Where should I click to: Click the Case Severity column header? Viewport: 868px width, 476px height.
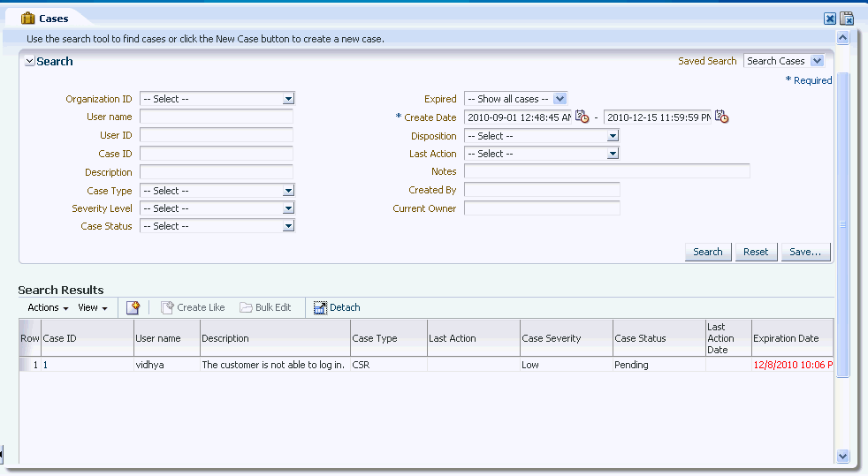567,338
